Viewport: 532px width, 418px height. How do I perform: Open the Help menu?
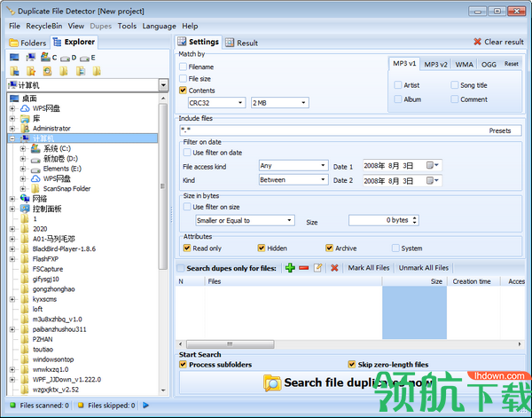coord(190,26)
